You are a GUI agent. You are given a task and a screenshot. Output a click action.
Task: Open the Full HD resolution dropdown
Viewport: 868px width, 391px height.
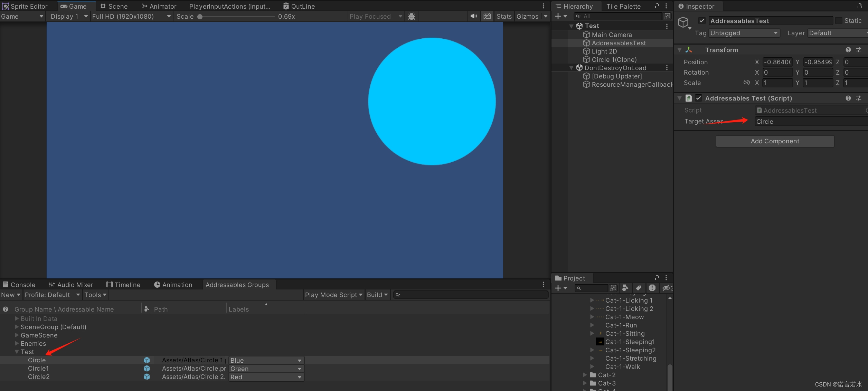(131, 16)
